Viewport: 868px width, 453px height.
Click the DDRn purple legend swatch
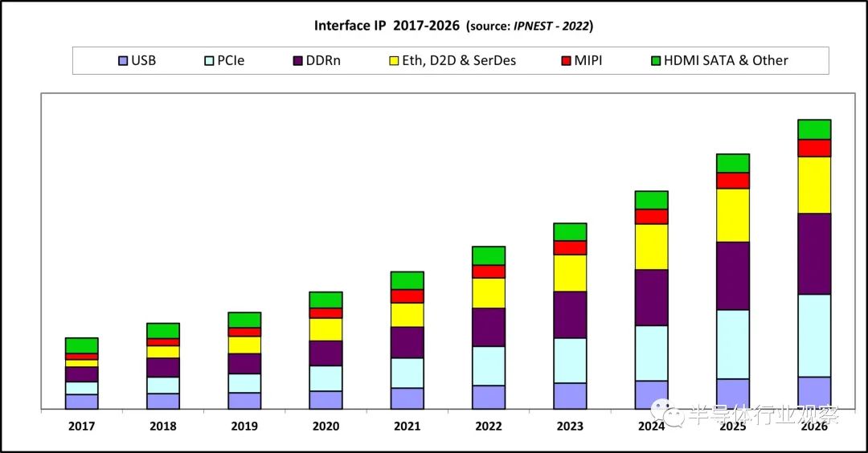click(298, 61)
